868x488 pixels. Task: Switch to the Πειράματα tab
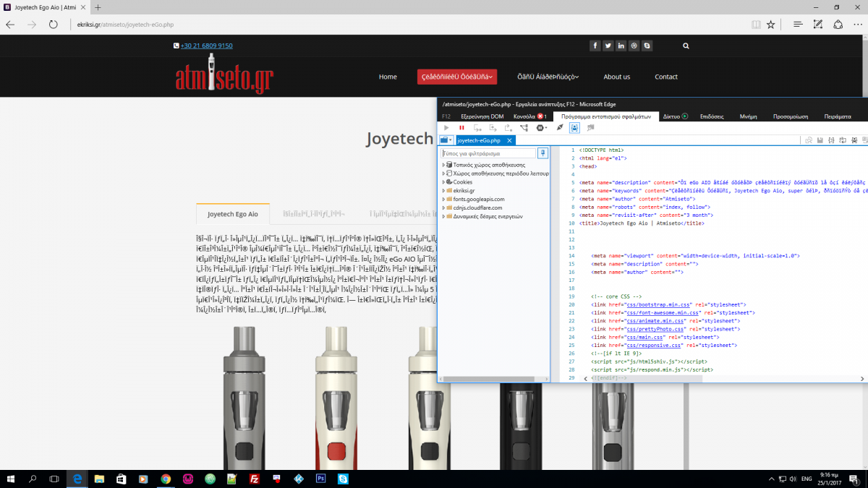(839, 116)
